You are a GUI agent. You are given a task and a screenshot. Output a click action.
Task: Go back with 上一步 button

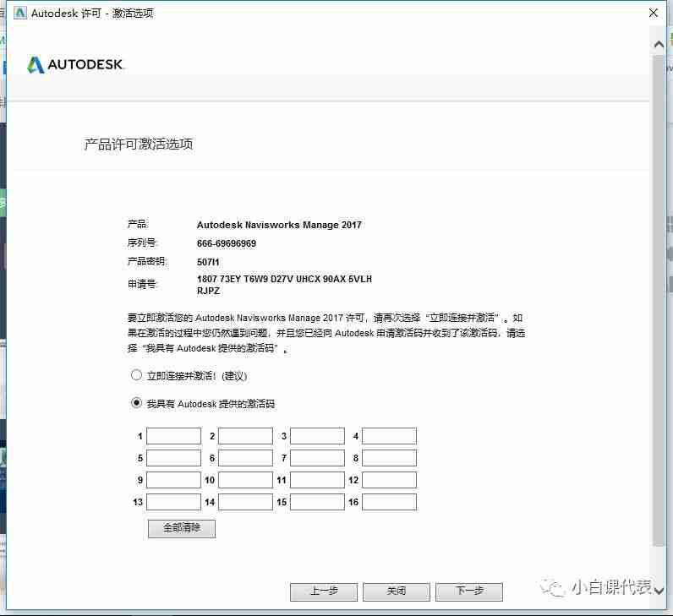(x=324, y=591)
